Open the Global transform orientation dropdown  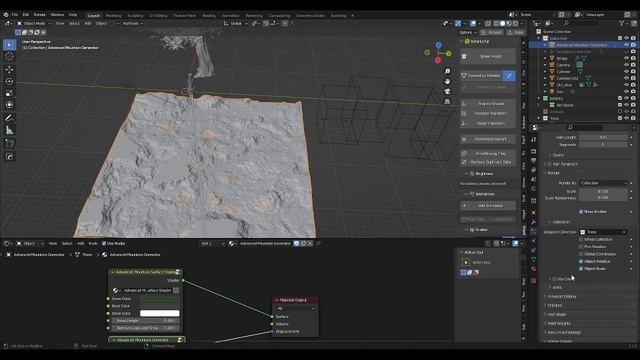click(x=236, y=24)
